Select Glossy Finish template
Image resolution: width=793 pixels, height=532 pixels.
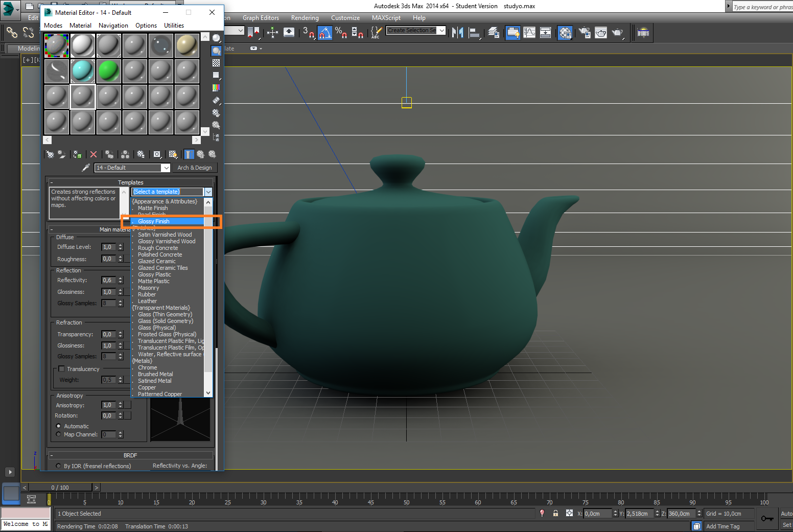[x=167, y=221]
